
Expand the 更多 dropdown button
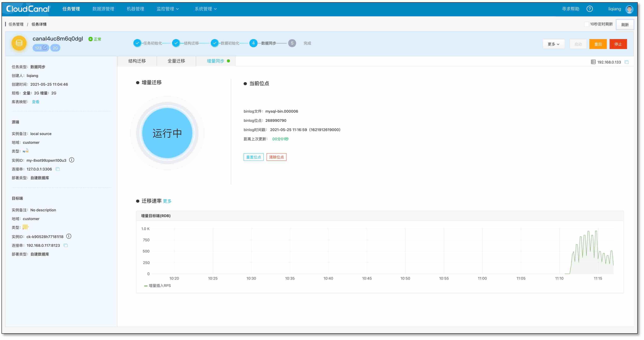click(553, 44)
